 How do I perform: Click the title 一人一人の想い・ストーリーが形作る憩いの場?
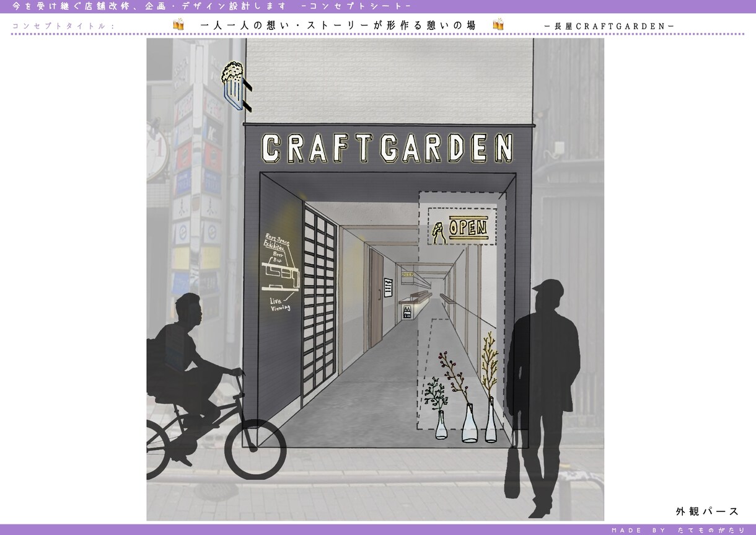(x=338, y=25)
